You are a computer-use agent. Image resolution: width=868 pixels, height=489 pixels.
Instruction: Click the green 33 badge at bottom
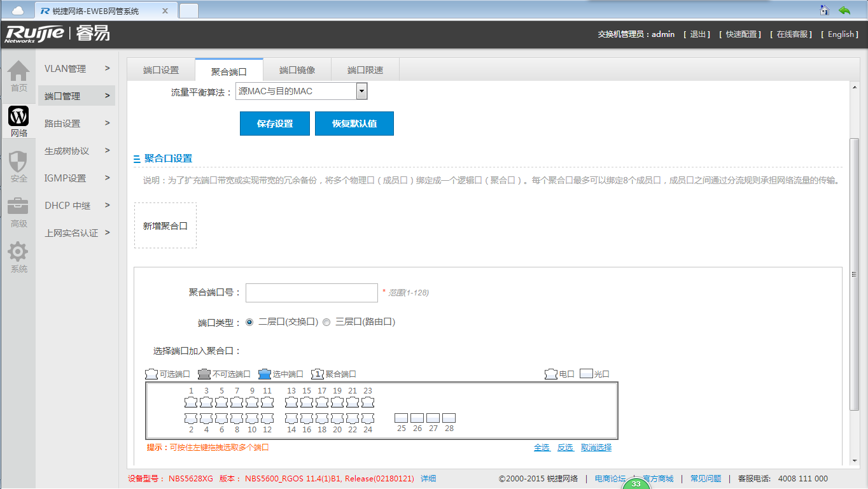[x=636, y=484]
